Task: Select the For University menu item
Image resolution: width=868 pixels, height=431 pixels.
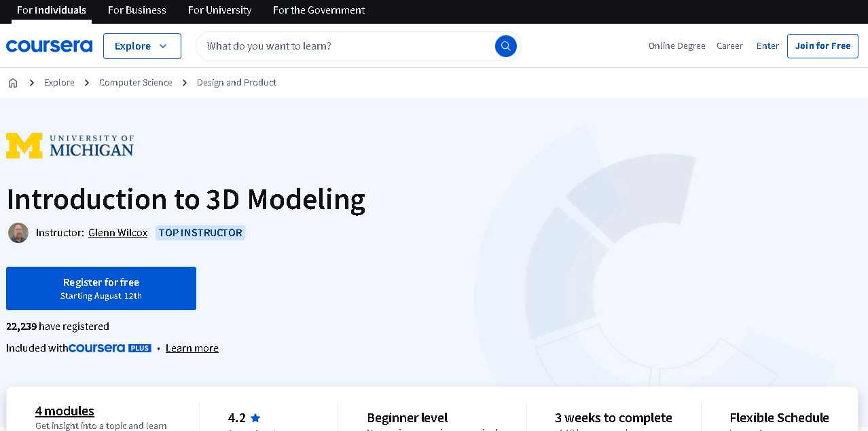Action: click(219, 10)
